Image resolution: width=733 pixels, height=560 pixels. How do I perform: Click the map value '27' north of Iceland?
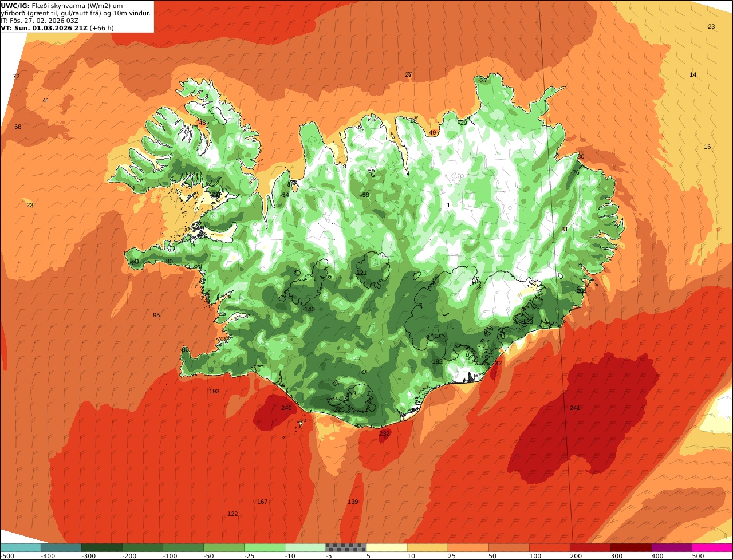(408, 74)
